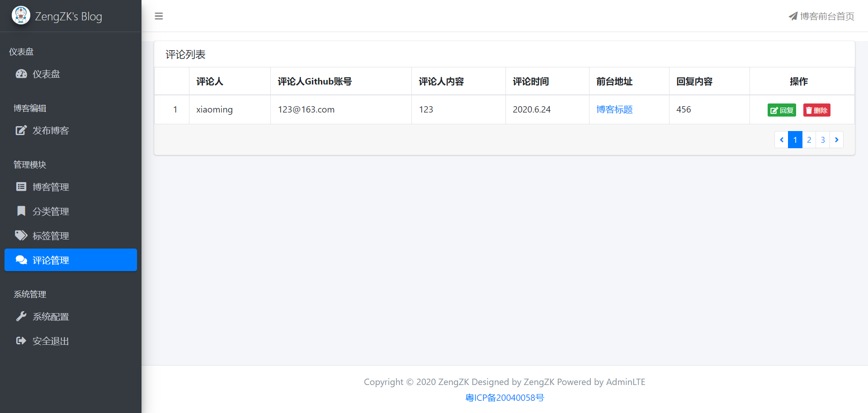Click the edit pencil icon beside 发布博客

[x=21, y=130]
